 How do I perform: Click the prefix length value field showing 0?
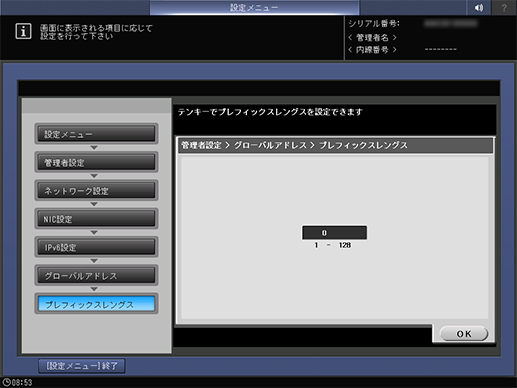(334, 233)
